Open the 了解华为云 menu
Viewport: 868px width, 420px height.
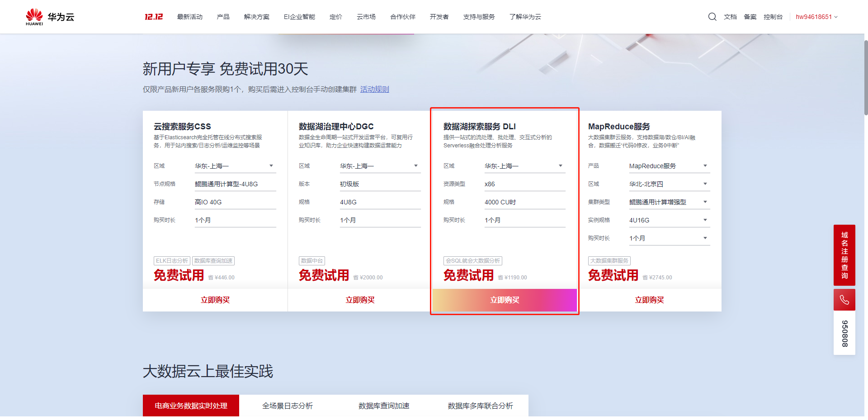pos(525,17)
